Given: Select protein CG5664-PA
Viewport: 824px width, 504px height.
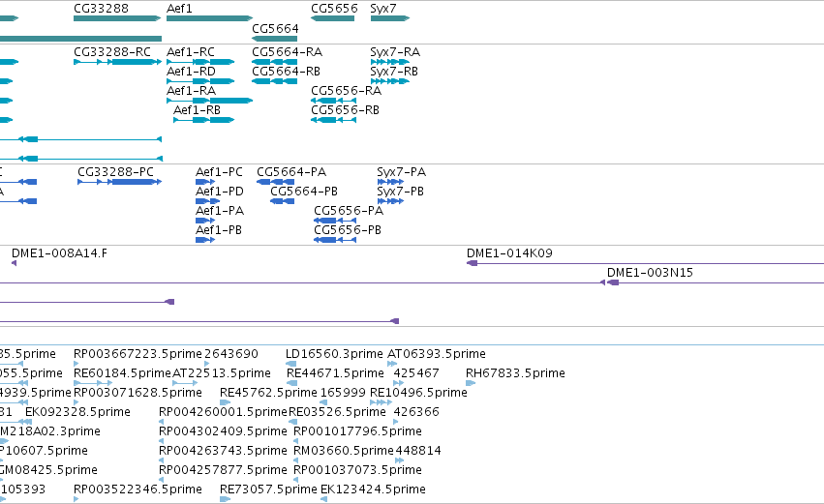Looking at the screenshot, I should [275, 182].
